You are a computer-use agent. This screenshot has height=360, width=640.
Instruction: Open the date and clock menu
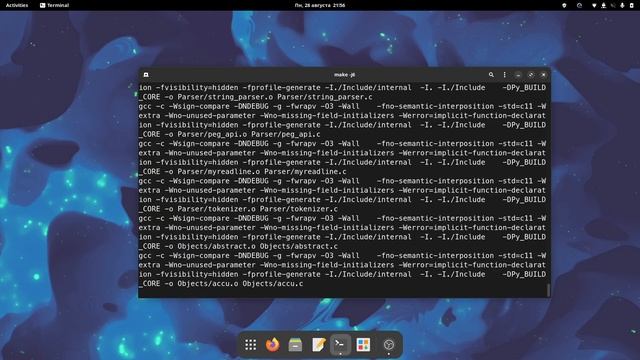coord(320,5)
